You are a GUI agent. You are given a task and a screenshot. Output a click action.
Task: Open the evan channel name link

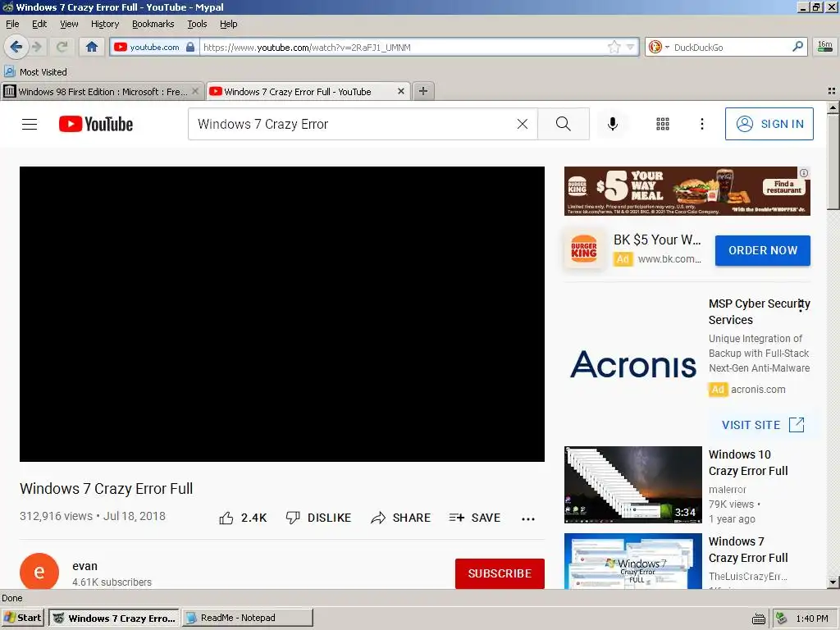coord(84,566)
